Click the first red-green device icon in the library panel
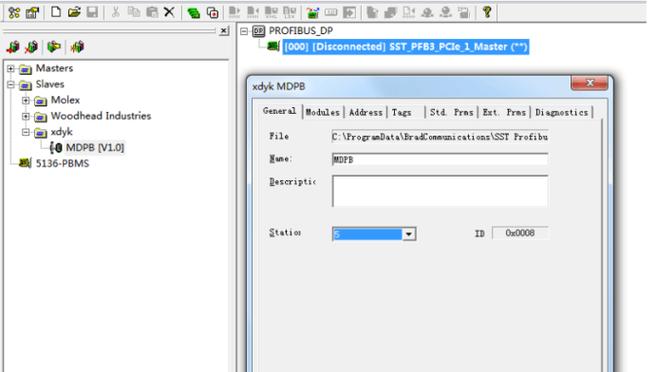Image resolution: width=657 pixels, height=372 pixels. coord(13,47)
